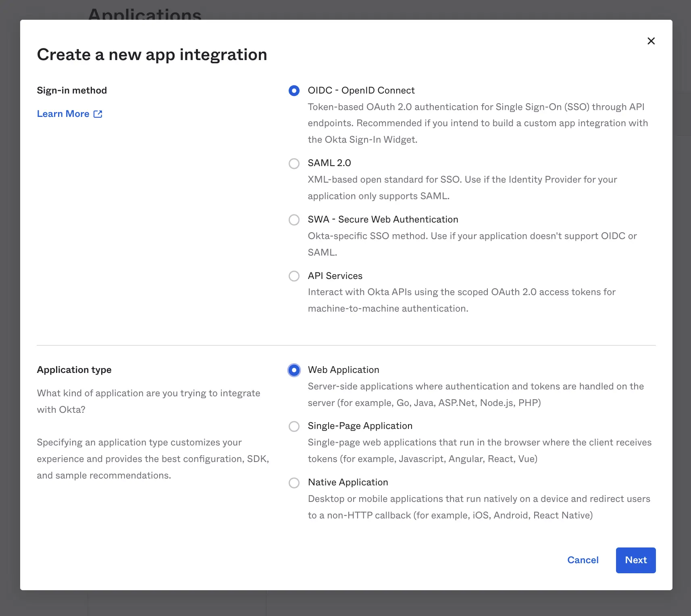Click the Next button to proceed
Screen dimensions: 691x616
click(x=636, y=560)
